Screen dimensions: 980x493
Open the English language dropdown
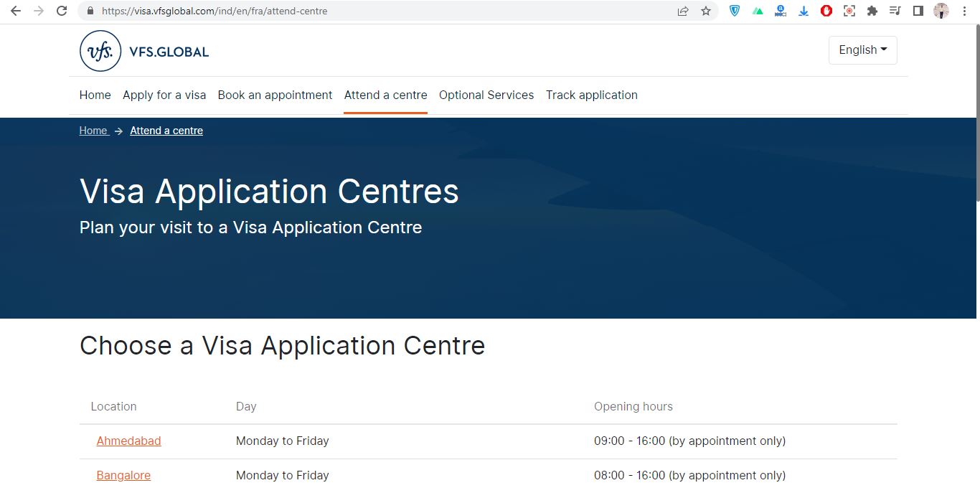[863, 50]
